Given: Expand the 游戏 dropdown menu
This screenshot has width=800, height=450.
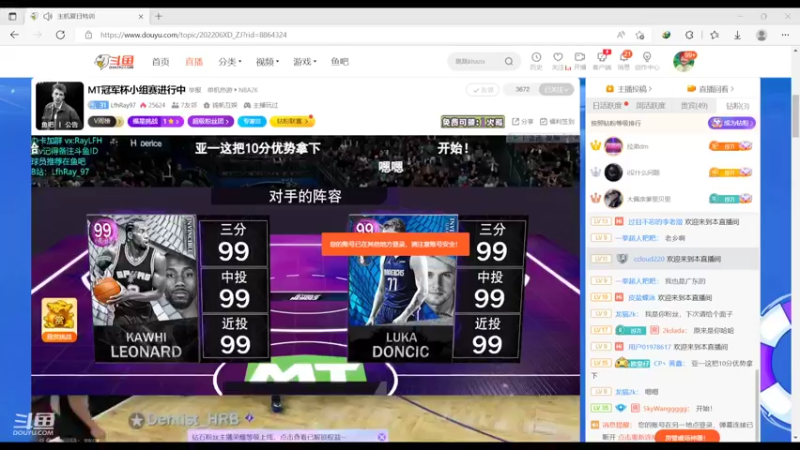Looking at the screenshot, I should tap(305, 62).
